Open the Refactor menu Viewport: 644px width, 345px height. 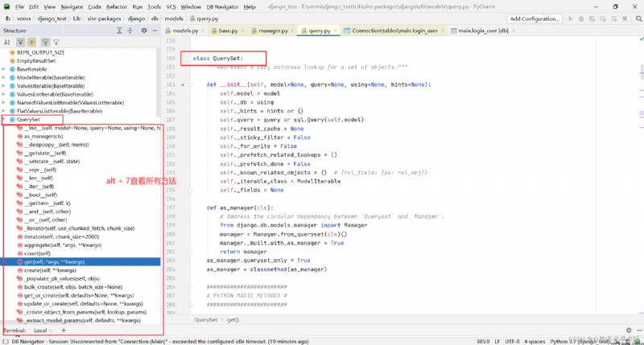[x=117, y=6]
